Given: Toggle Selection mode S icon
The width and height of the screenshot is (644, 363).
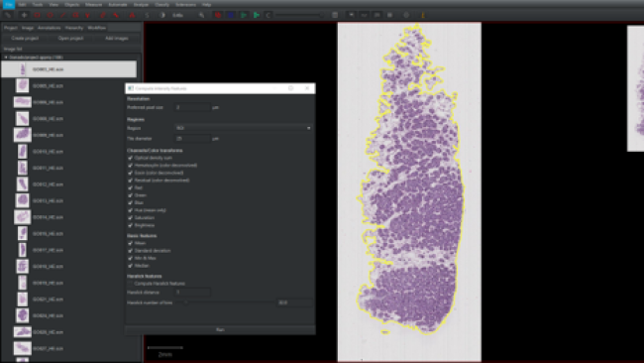Looking at the screenshot, I should (x=147, y=15).
